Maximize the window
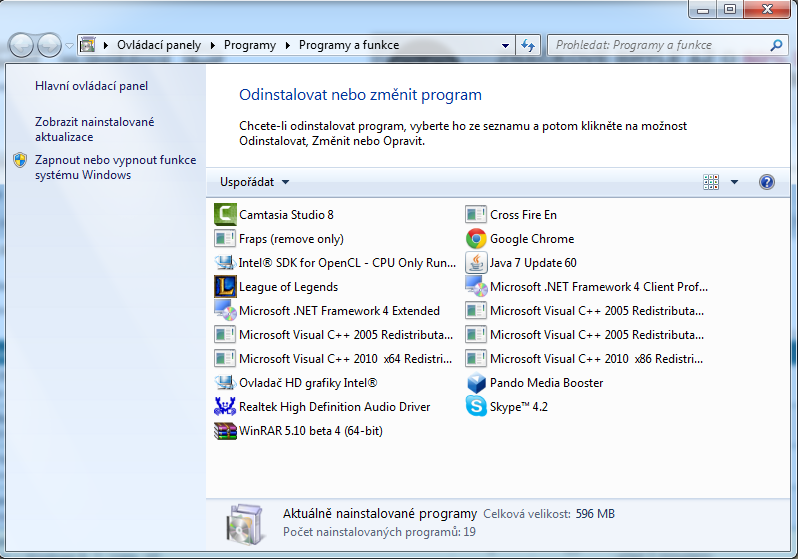798x559 pixels. 730,9
